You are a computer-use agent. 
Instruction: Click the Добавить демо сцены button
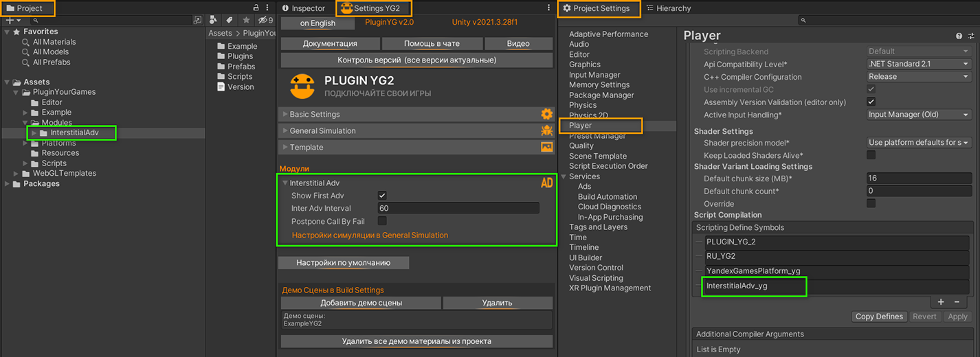point(361,303)
